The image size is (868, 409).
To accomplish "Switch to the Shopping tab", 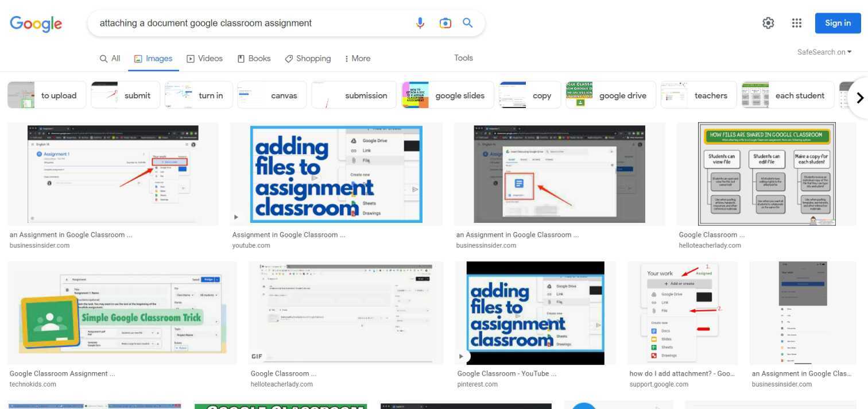I will (x=308, y=58).
